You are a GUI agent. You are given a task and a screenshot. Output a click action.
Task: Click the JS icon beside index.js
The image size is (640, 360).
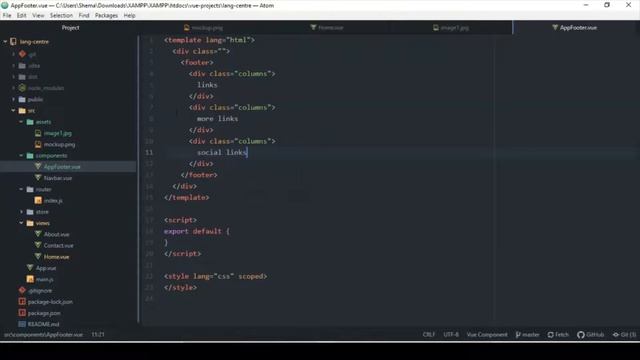38,200
